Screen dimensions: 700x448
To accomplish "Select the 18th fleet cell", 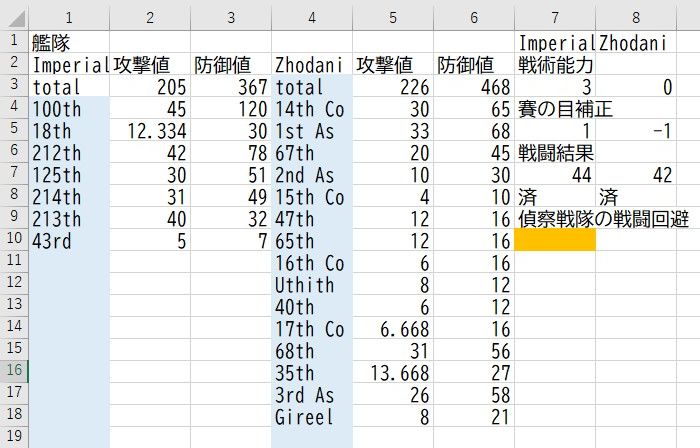I will tap(69, 130).
